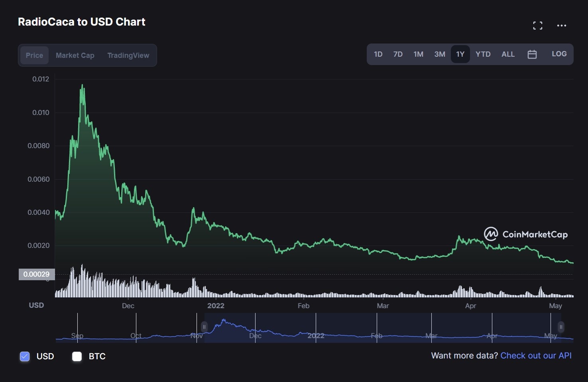Open the calendar date range picker

(532, 54)
